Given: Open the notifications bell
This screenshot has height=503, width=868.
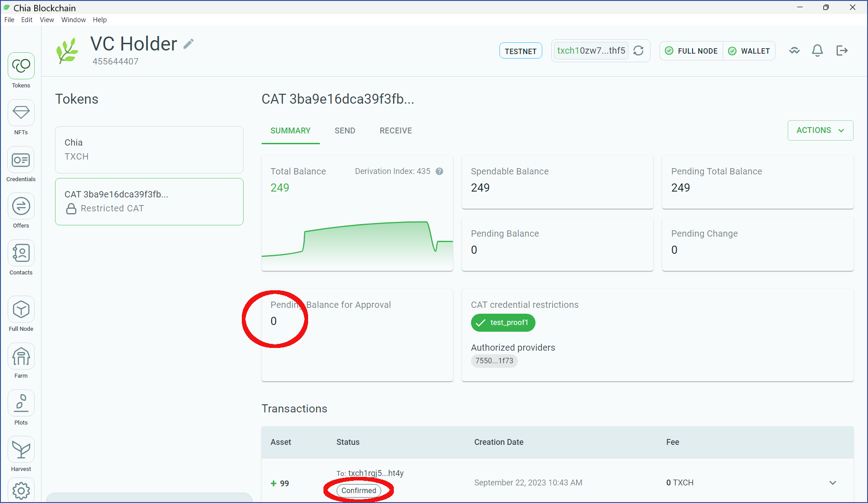Looking at the screenshot, I should (817, 50).
